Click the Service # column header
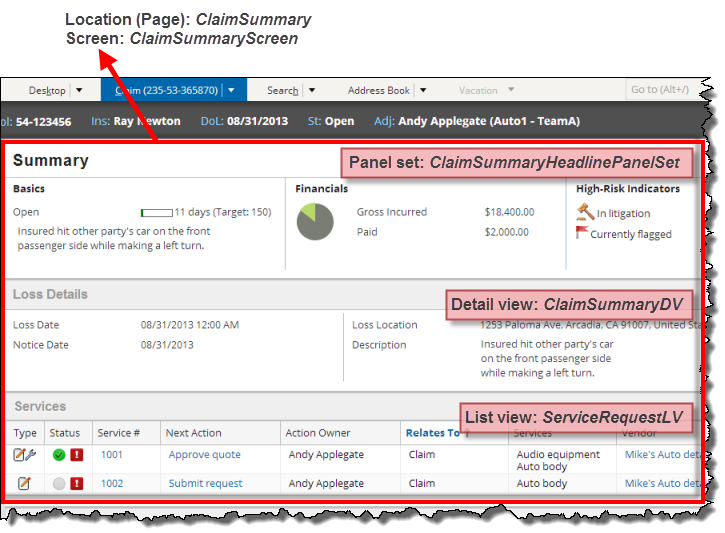Screen dimensions: 725x533 118,433
